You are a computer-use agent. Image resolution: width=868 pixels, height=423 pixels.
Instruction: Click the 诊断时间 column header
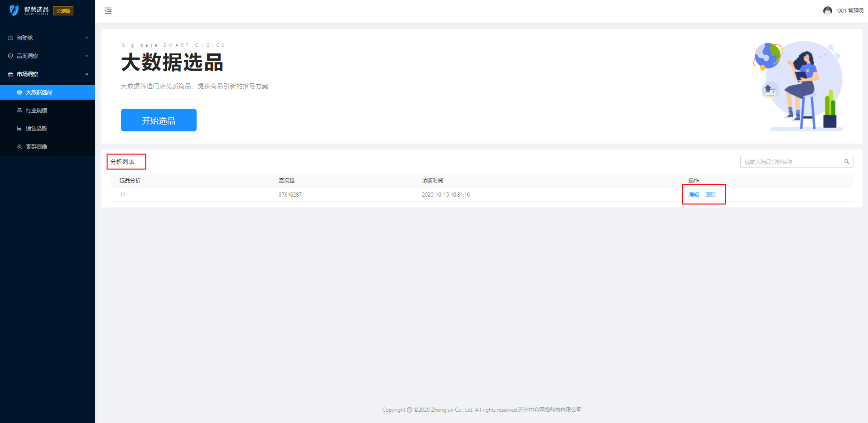tap(432, 181)
